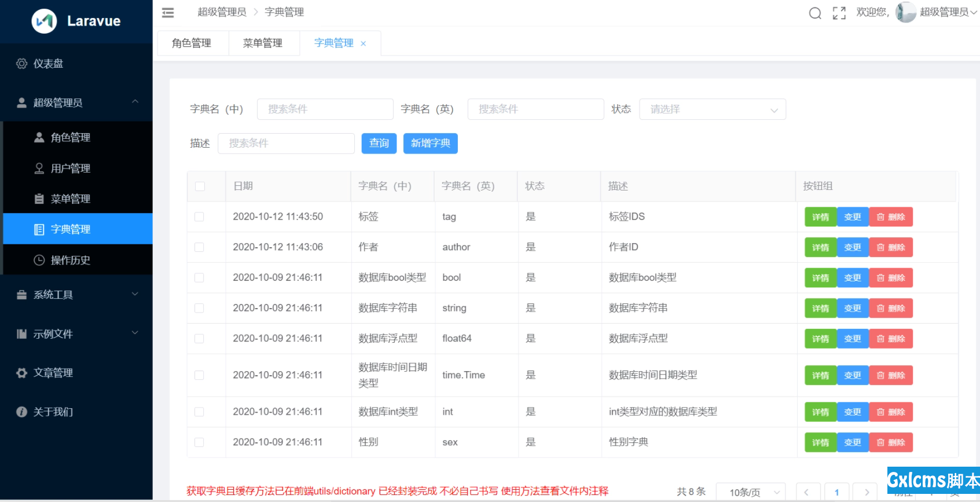Viewport: 980px width, 502px height.
Task: Check the row checkbox for author
Action: point(199,247)
